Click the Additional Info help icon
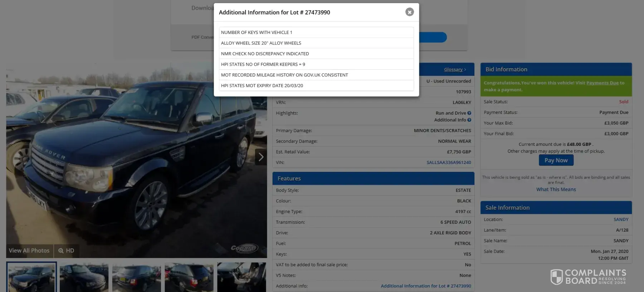The image size is (644, 292). [x=469, y=120]
